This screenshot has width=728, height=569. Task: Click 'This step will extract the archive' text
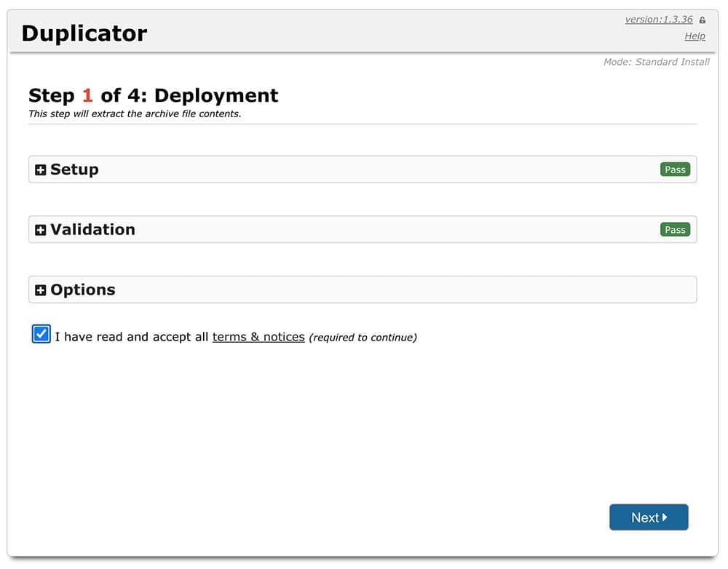[135, 114]
